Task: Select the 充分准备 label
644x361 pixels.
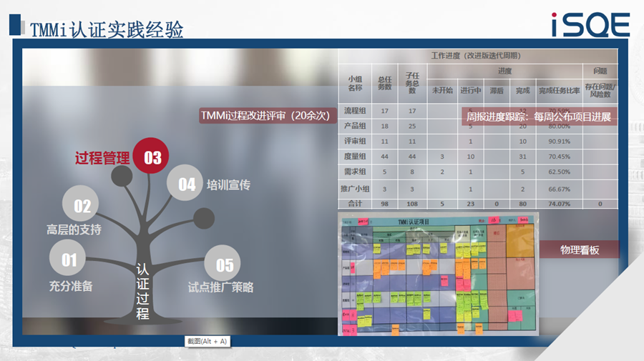Action: [71, 286]
